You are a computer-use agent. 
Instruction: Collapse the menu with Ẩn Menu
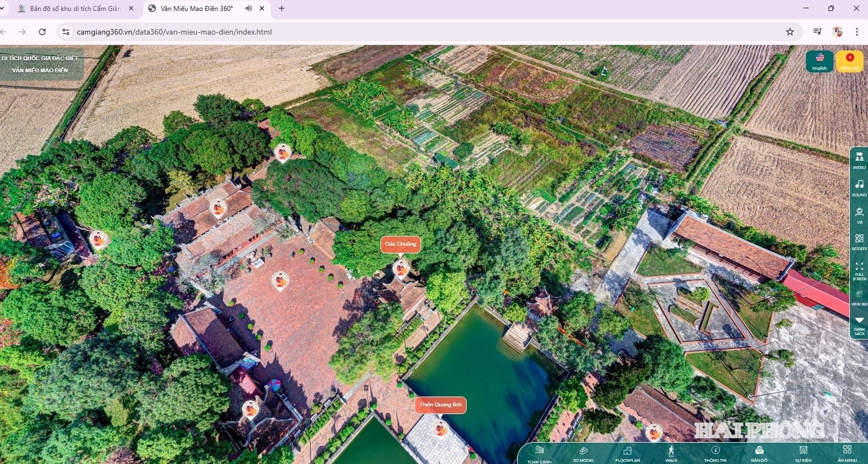pos(847,454)
